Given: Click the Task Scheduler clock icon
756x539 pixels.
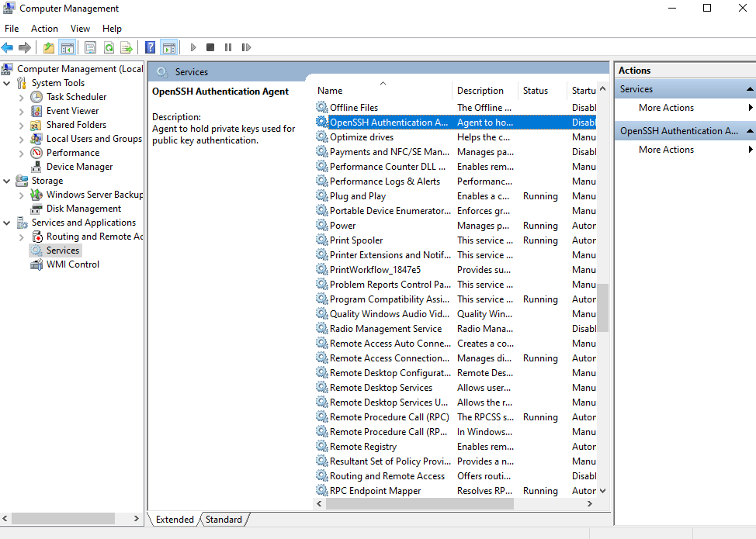Looking at the screenshot, I should 36,97.
